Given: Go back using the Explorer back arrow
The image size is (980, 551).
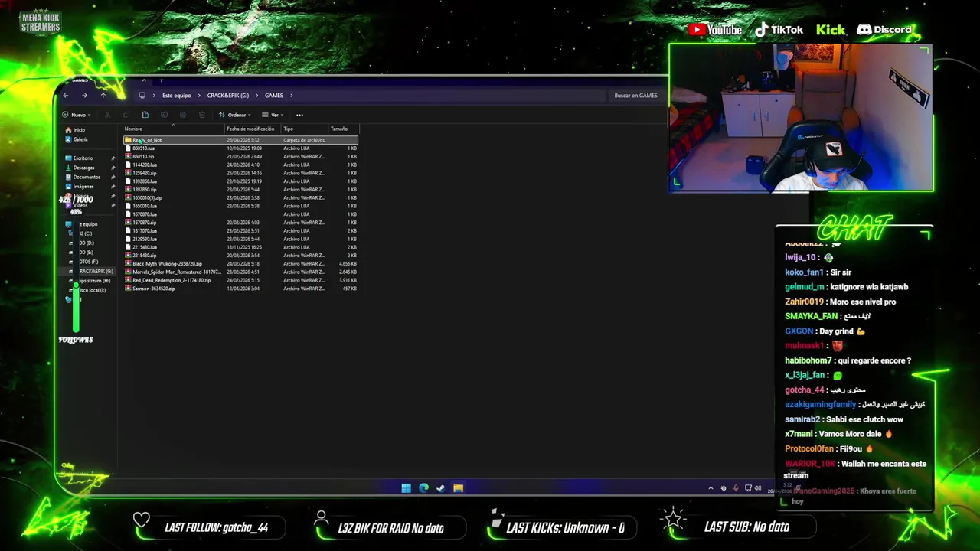Looking at the screenshot, I should 66,96.
